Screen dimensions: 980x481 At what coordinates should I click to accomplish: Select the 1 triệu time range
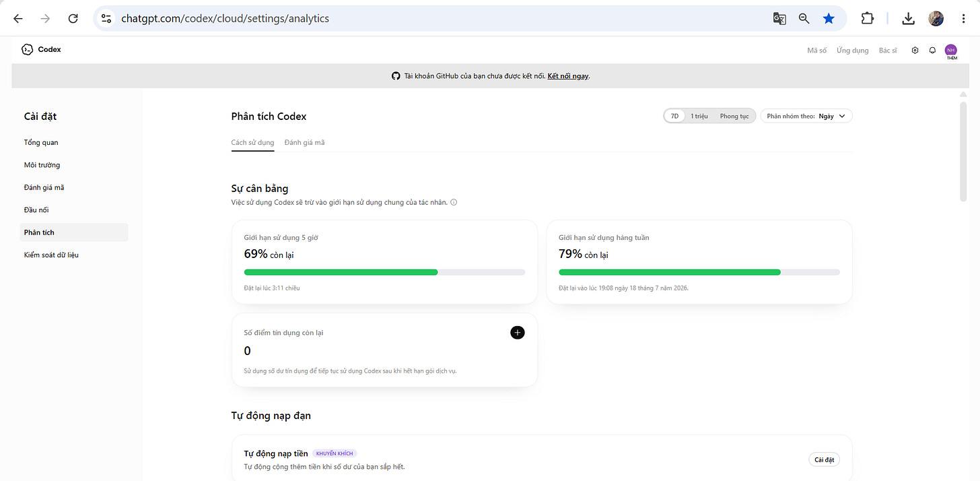(699, 116)
